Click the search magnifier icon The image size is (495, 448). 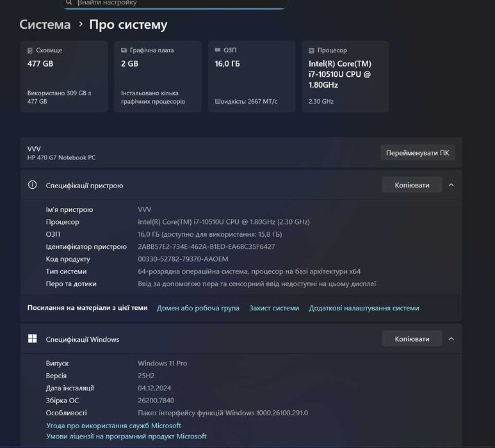click(69, 3)
